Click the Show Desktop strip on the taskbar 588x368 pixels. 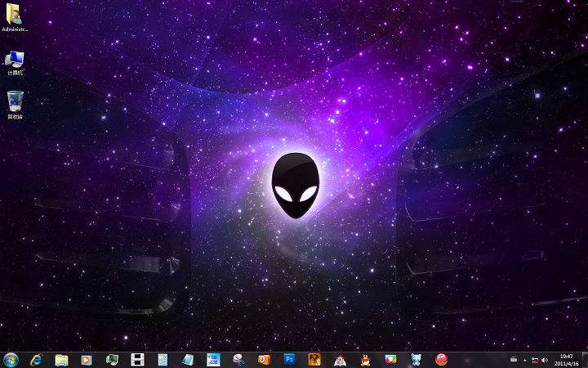(585, 360)
